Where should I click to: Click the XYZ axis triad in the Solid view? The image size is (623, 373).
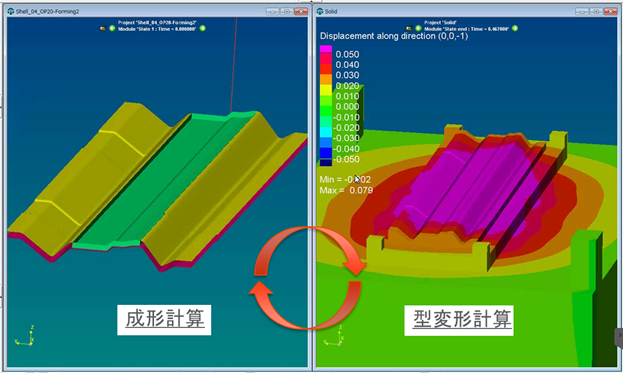[x=334, y=336]
